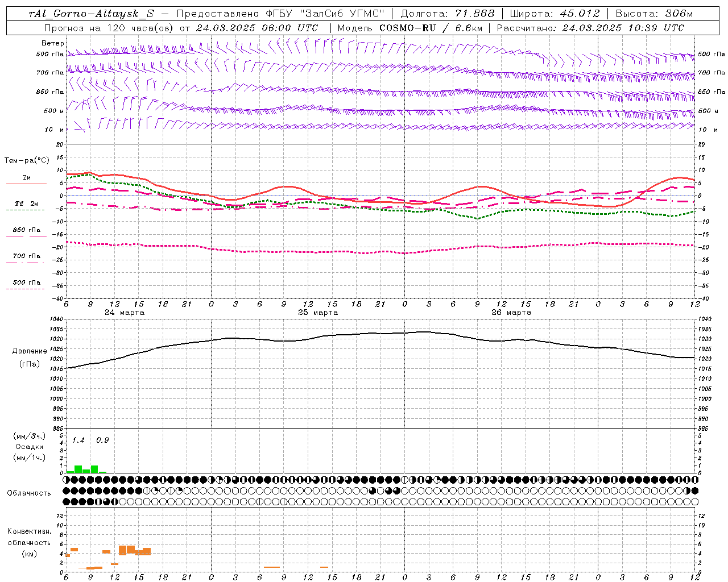Click the '(гПа)' unit label under Давление

[30, 364]
